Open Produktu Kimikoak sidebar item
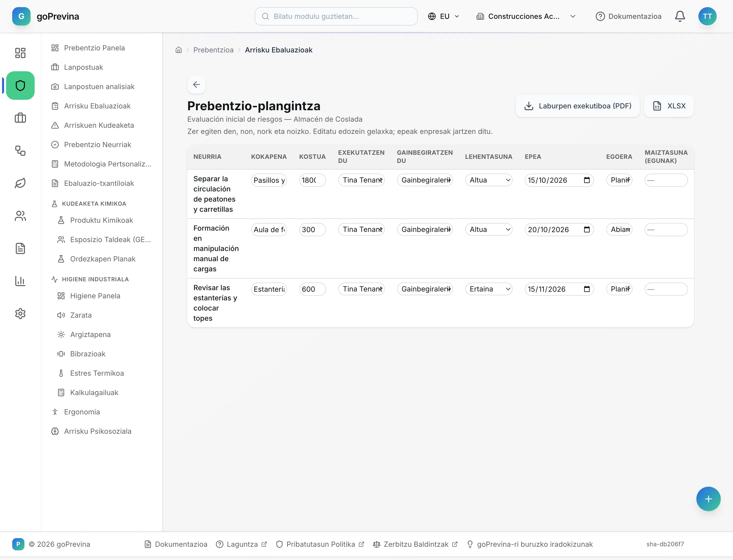 point(105,220)
